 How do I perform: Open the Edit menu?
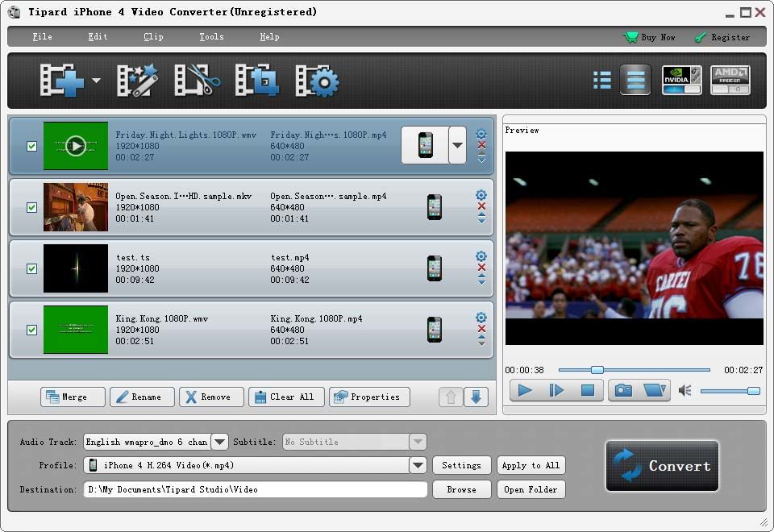coord(98,36)
